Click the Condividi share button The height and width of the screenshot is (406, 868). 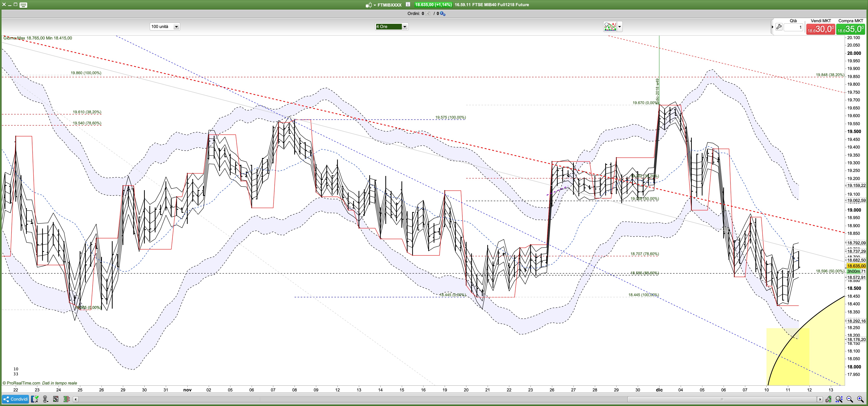[16, 399]
